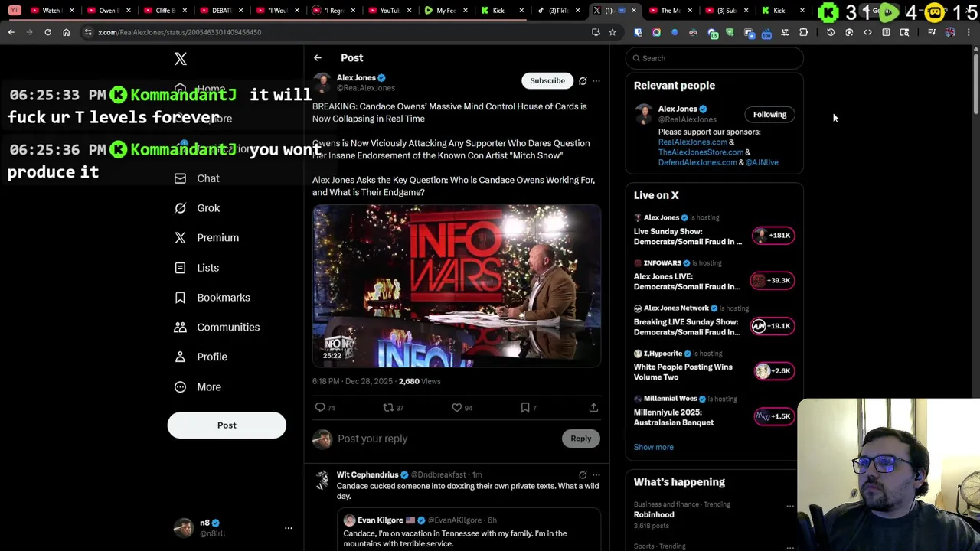The height and width of the screenshot is (551, 980).
Task: Click the install app icon in address bar
Action: pyautogui.click(x=596, y=32)
